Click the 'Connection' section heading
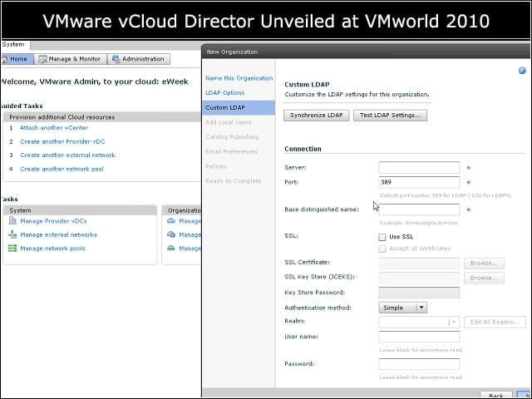Image resolution: width=532 pixels, height=399 pixels. [303, 149]
